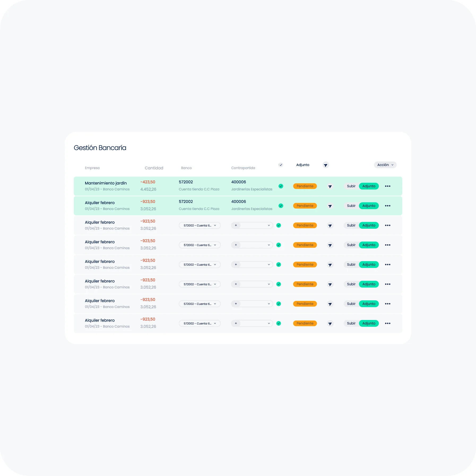This screenshot has width=476, height=476.
Task: Click send icon in second highlighted Alquiler row
Action: pos(330,206)
